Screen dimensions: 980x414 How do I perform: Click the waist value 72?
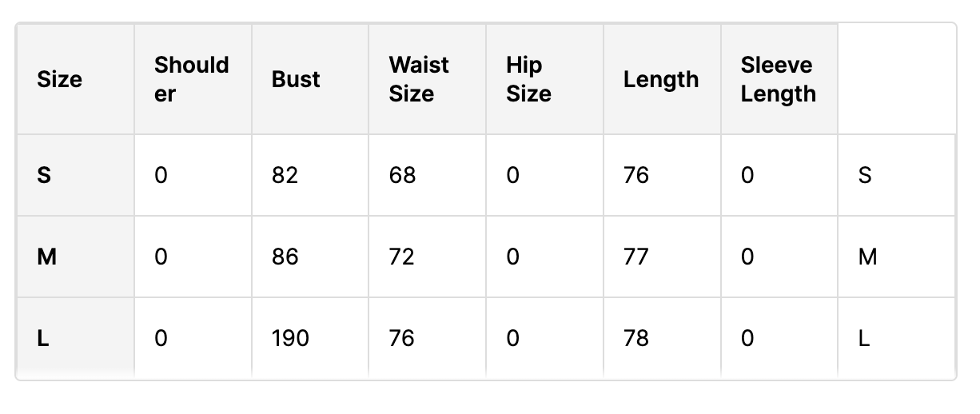click(401, 257)
